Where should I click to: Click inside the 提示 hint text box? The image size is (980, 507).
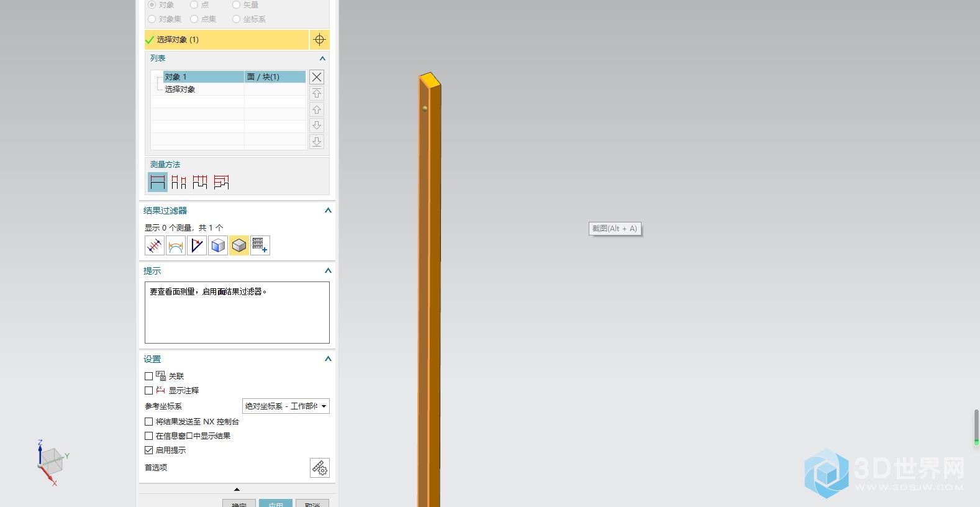(x=237, y=313)
